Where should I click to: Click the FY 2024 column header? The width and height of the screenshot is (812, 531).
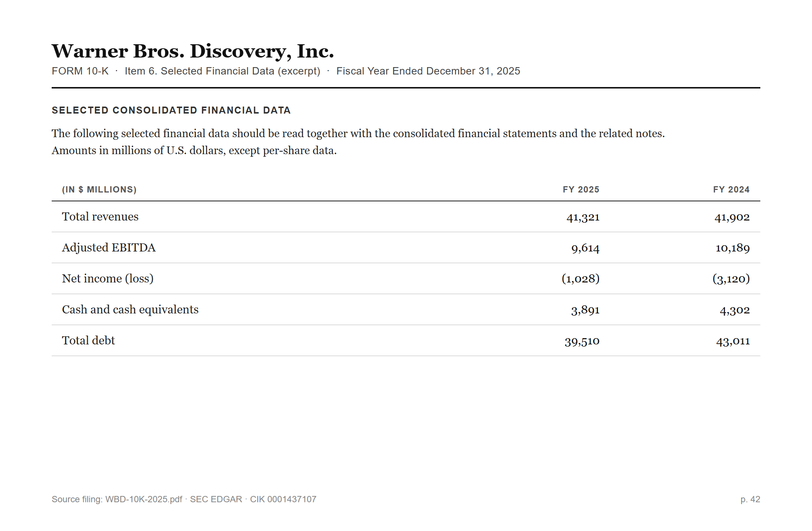tap(731, 190)
